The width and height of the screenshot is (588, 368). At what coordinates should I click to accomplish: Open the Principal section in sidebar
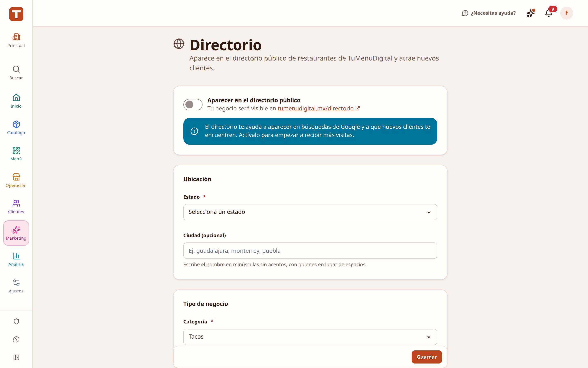[x=16, y=41]
